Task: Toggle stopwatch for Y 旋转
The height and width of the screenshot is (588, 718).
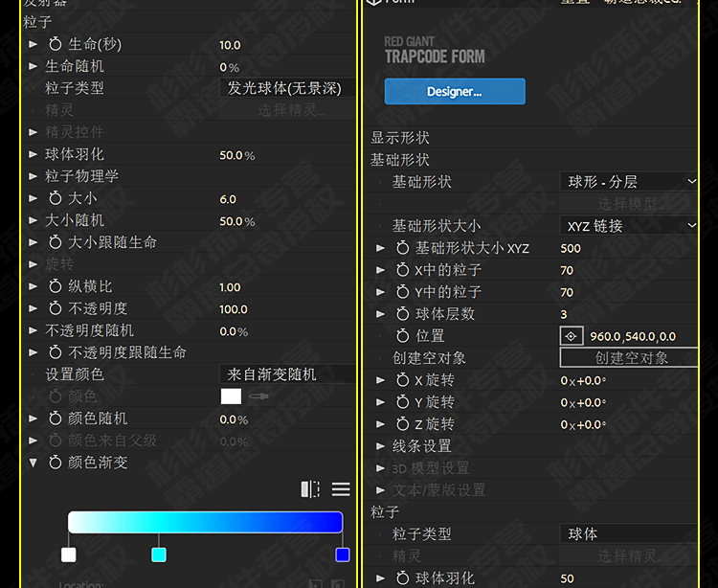Action: tap(402, 402)
